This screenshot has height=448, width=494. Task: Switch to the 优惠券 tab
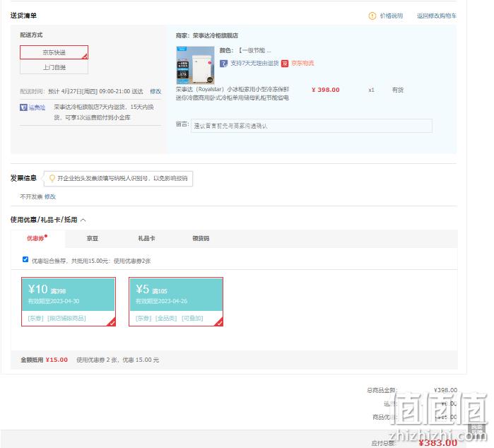click(x=37, y=238)
